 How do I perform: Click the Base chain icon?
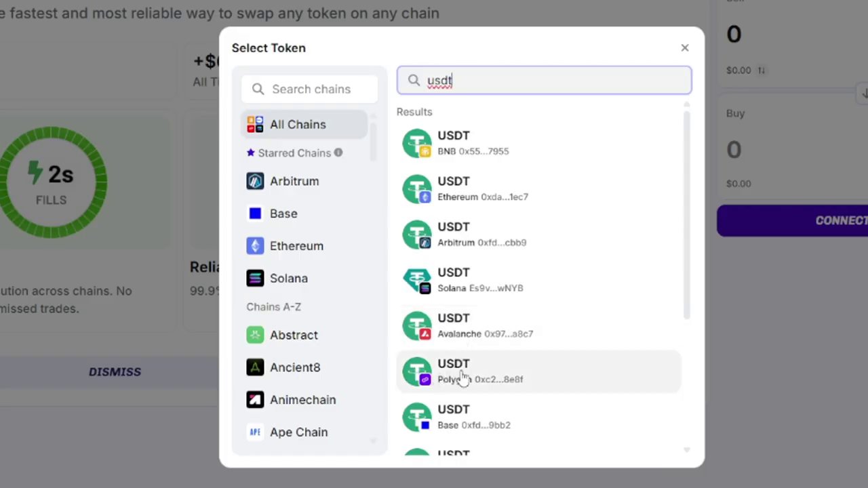(x=255, y=213)
